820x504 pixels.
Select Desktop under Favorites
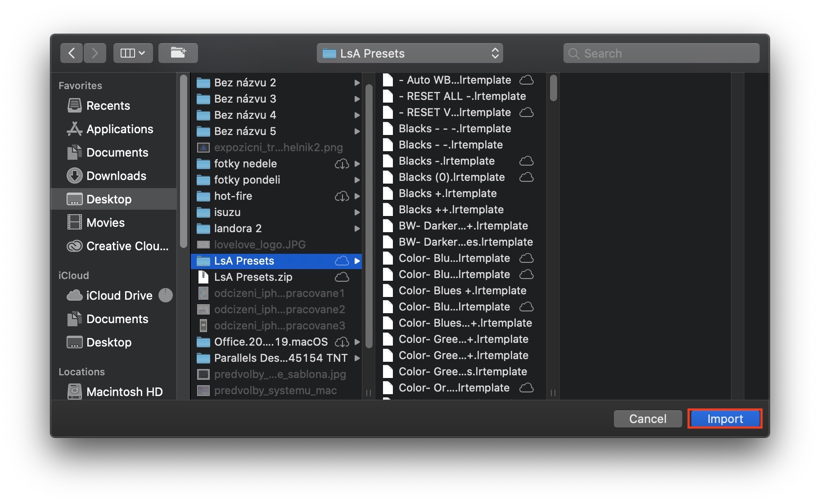(x=114, y=199)
